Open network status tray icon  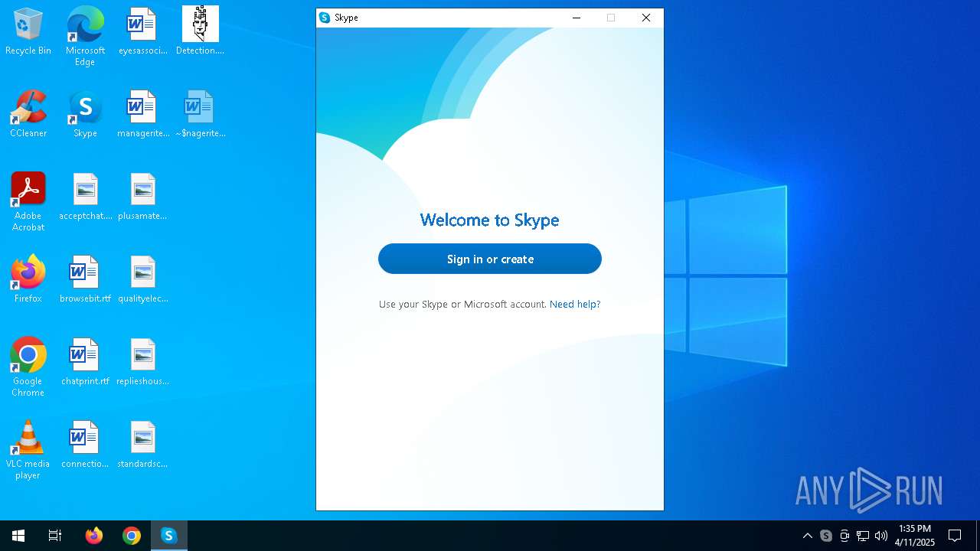click(863, 536)
